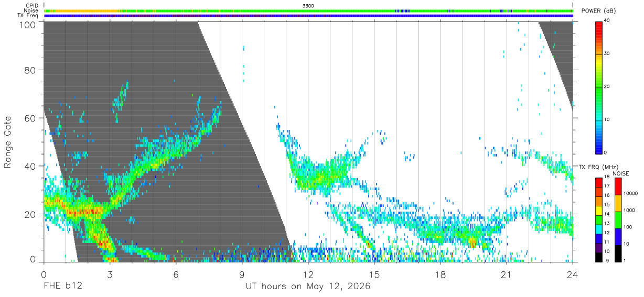Click y-axis tick label 100
The image size is (644, 297).
pos(27,24)
